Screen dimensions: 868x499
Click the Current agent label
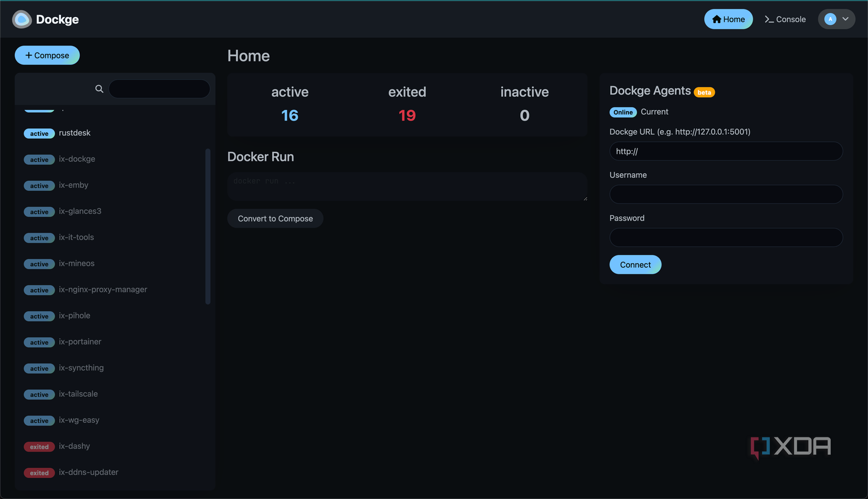[654, 112]
